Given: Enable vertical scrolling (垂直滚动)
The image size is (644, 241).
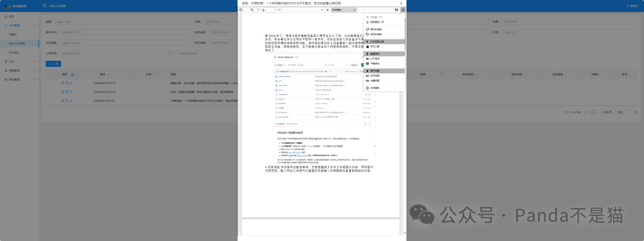Looking at the screenshot, I should tap(384, 54).
